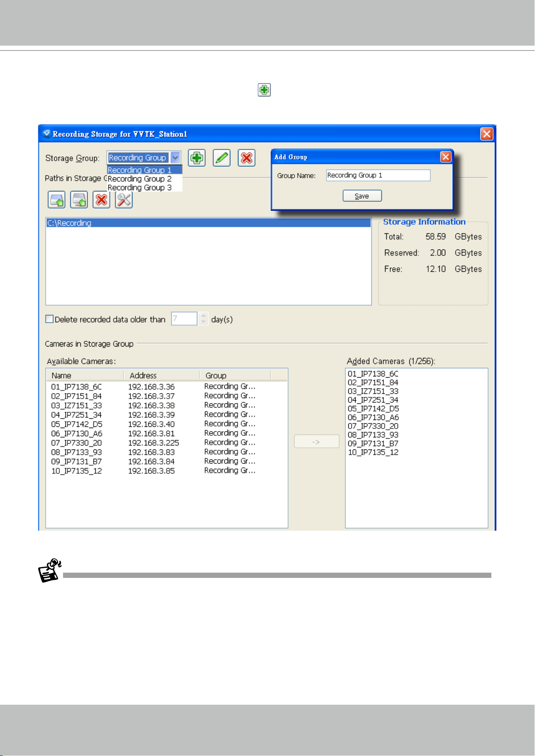The height and width of the screenshot is (756, 535).
Task: Sort Available Cameras by the Address column
Action: 162,376
